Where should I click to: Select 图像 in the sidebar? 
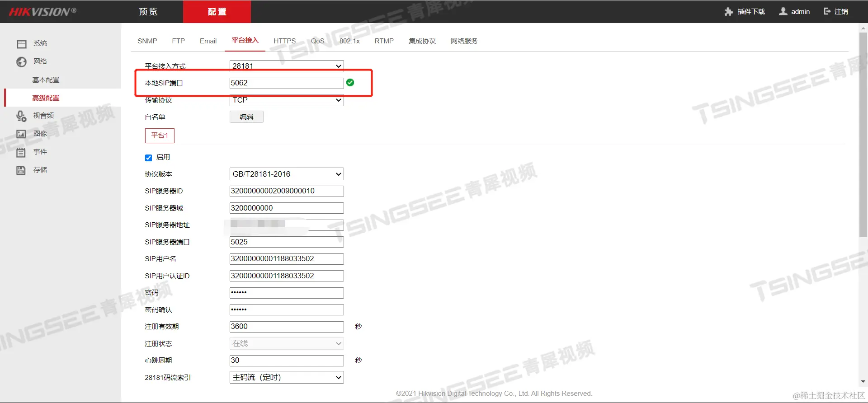click(x=40, y=134)
